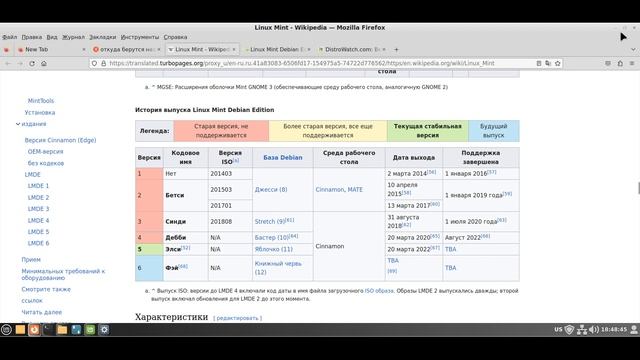Image resolution: width=640 pixels, height=360 pixels.
Task: Close the New Tab tab
Action: 84,49
